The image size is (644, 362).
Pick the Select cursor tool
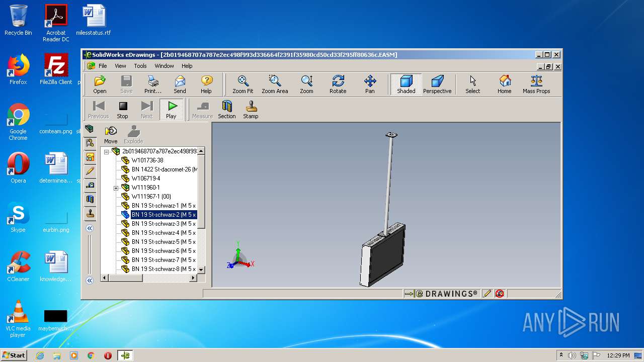point(473,84)
